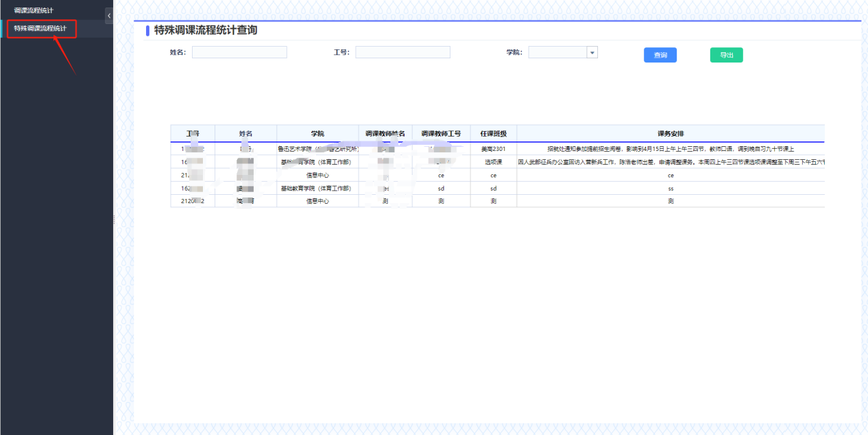Click the 任课班级 column header

click(x=493, y=134)
